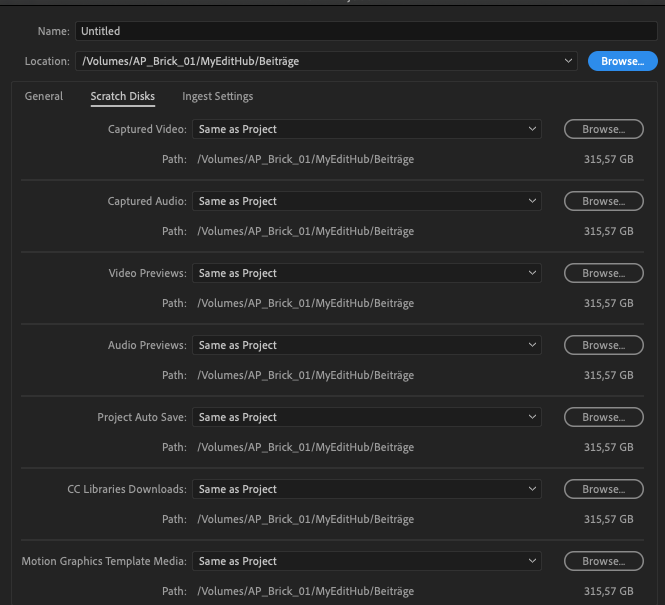Image resolution: width=665 pixels, height=605 pixels.
Task: Click Browse for Project Auto Save
Action: pyautogui.click(x=603, y=417)
